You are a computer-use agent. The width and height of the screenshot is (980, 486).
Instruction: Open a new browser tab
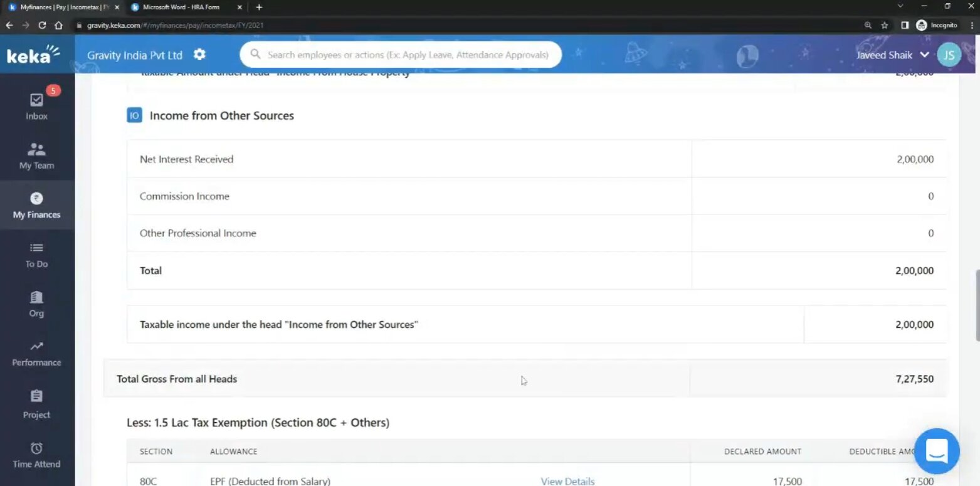click(259, 7)
